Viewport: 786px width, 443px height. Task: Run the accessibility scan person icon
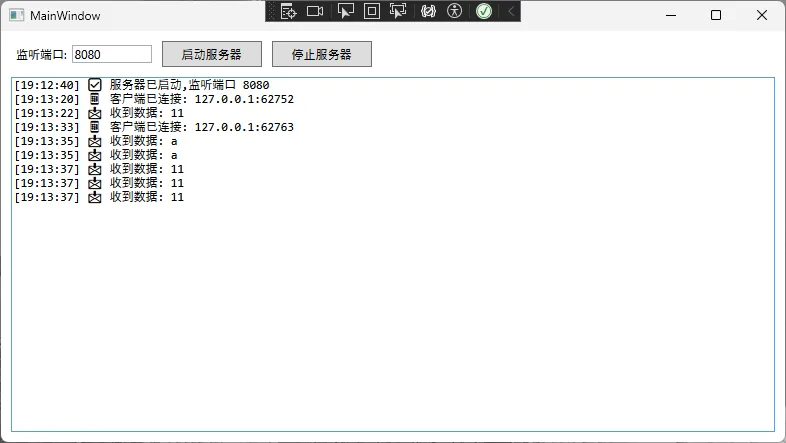(455, 11)
